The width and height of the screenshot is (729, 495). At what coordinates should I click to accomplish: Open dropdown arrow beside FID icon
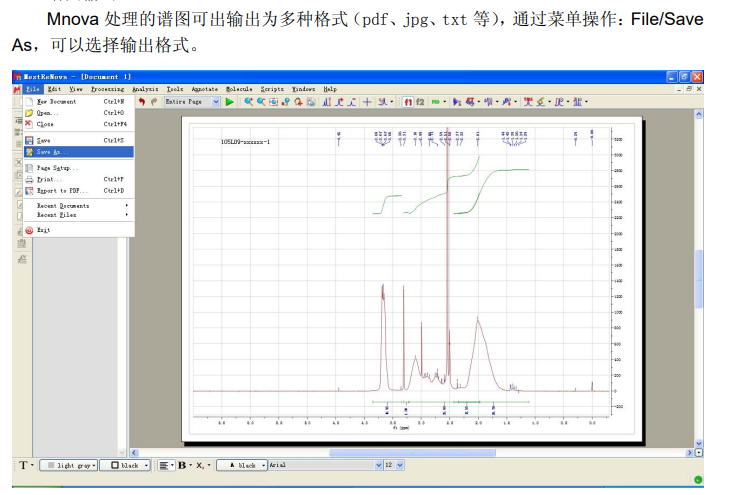coord(445,102)
